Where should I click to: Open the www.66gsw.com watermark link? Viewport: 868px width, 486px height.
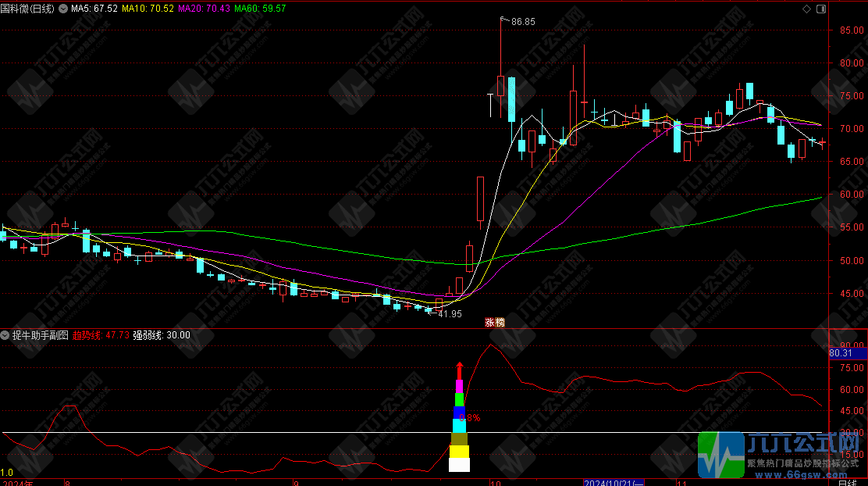[x=804, y=474]
